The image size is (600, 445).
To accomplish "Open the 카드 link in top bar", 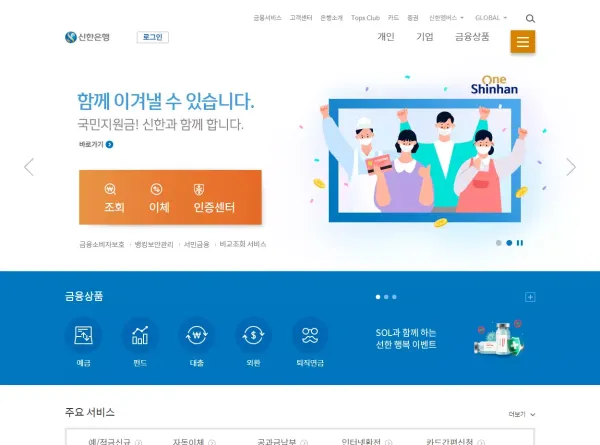I will [x=393, y=18].
